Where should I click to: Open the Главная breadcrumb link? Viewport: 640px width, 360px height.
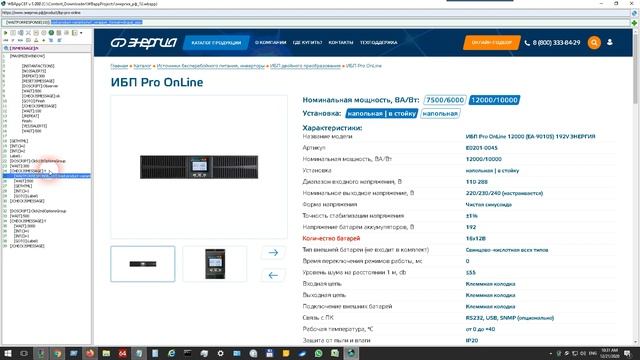point(119,66)
